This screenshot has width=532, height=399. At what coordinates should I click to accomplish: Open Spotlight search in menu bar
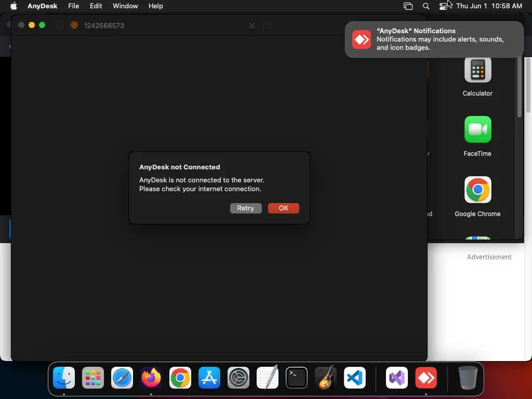click(426, 6)
